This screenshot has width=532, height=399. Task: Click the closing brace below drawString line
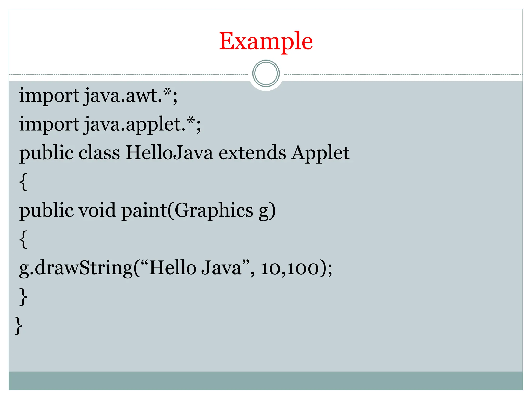(23, 296)
